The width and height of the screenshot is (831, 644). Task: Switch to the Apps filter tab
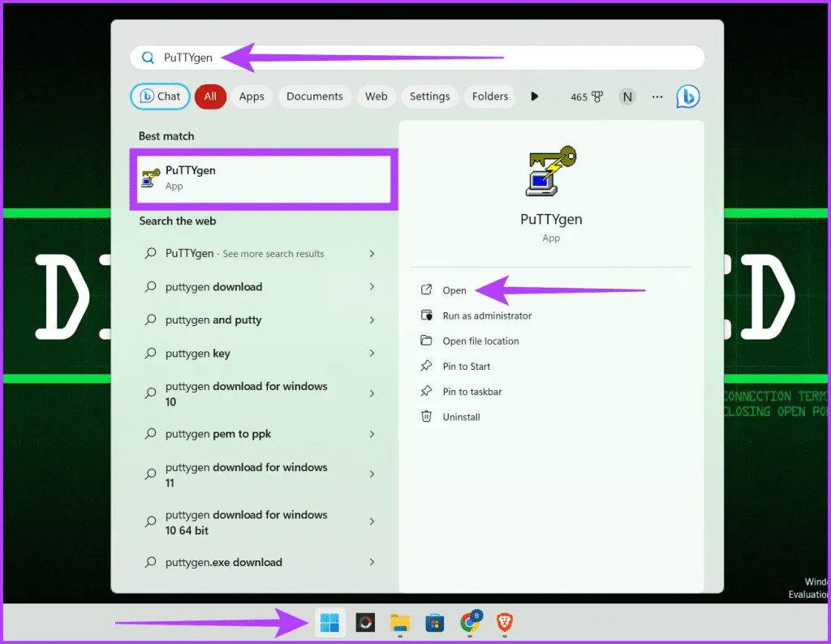(252, 97)
